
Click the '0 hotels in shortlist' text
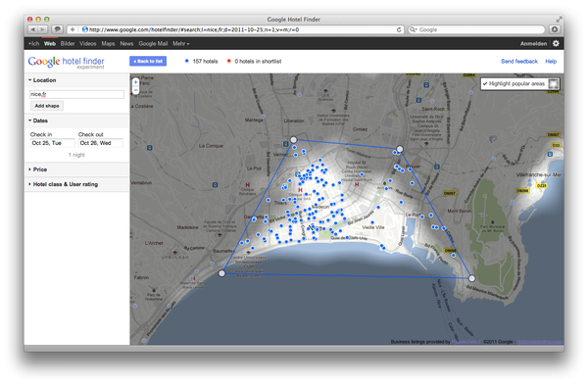258,61
